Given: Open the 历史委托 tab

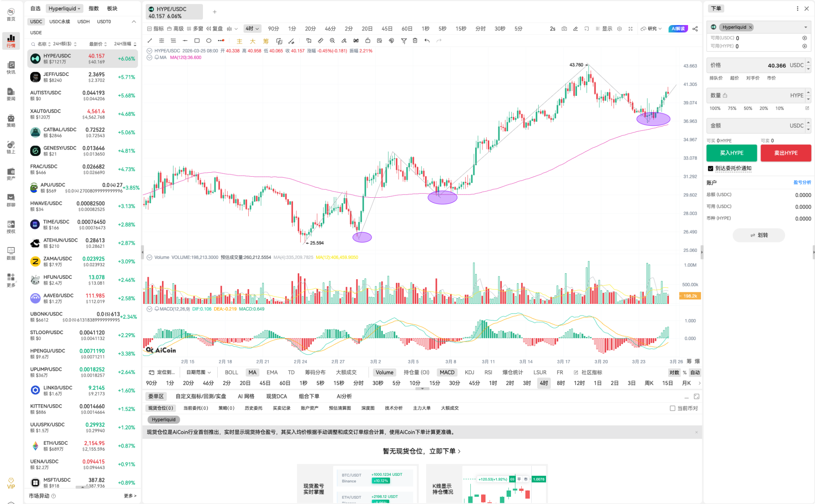Looking at the screenshot, I should (x=253, y=408).
